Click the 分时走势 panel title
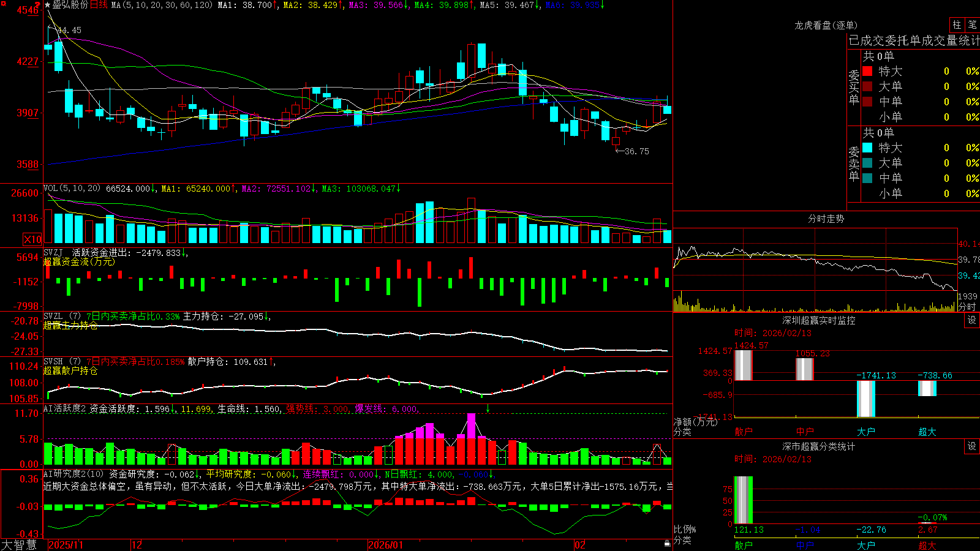980x551 pixels. [x=826, y=219]
